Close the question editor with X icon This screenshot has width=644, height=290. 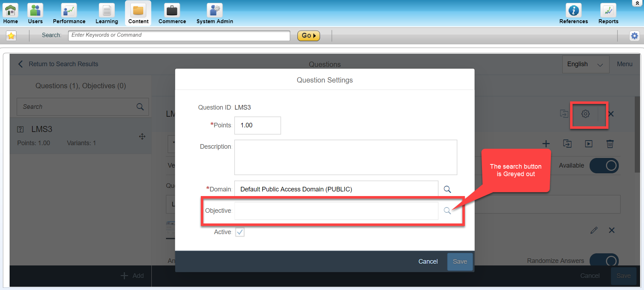pyautogui.click(x=611, y=114)
